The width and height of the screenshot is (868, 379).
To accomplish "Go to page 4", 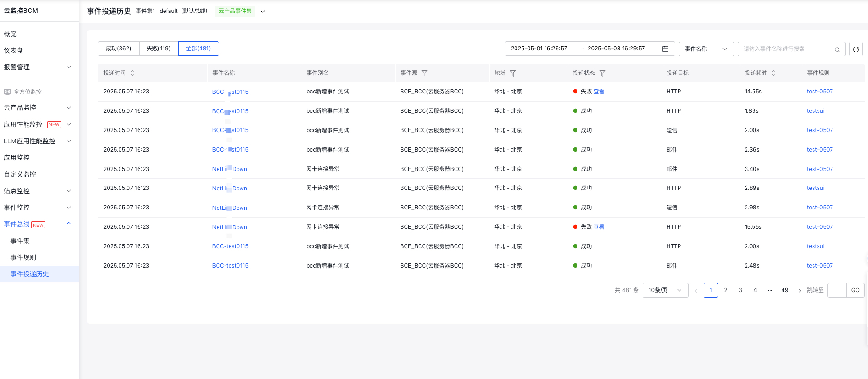I will click(x=755, y=290).
